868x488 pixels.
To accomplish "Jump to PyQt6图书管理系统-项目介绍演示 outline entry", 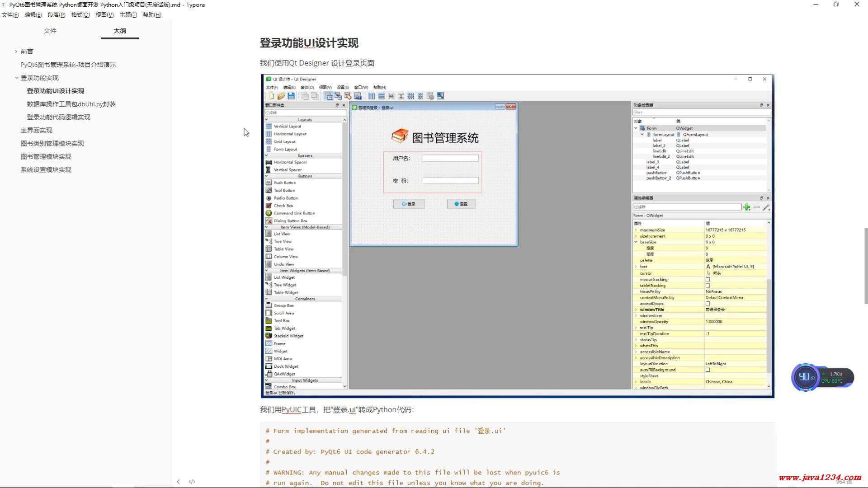I will (68, 65).
